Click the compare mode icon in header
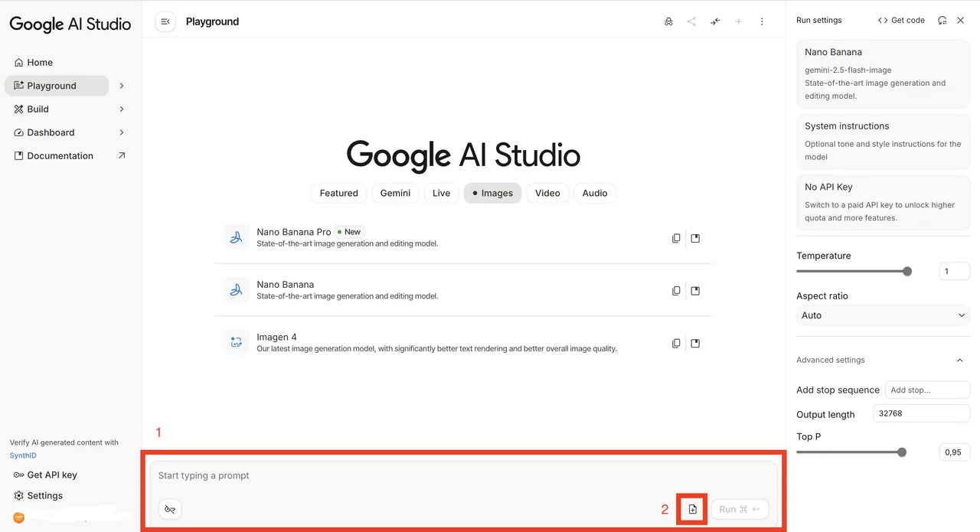This screenshot has height=532, width=980. click(x=715, y=21)
